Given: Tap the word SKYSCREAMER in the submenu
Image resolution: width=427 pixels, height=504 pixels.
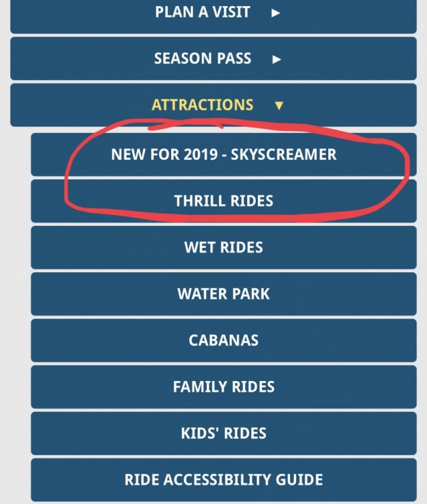Looking at the screenshot, I should pyautogui.click(x=283, y=155).
